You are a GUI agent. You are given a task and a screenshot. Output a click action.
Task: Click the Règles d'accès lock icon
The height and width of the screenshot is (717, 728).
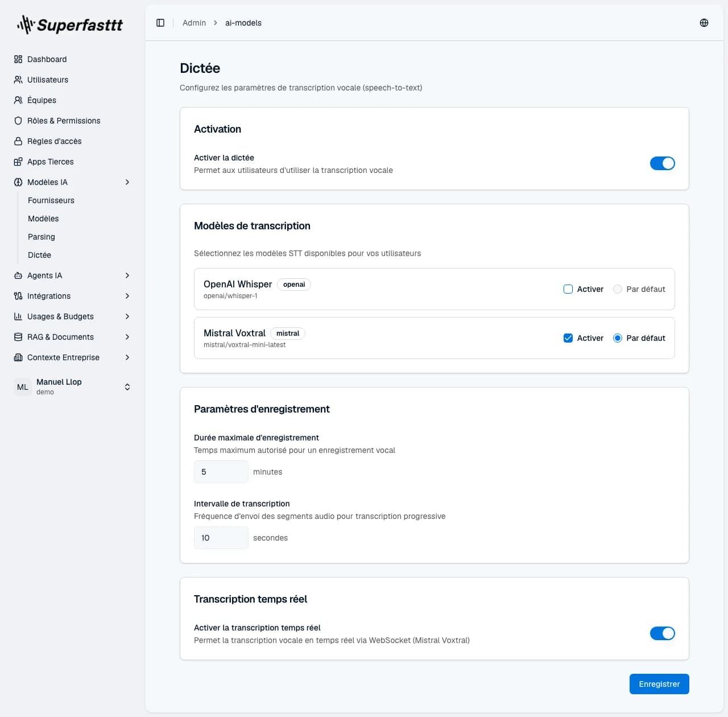[x=18, y=141]
